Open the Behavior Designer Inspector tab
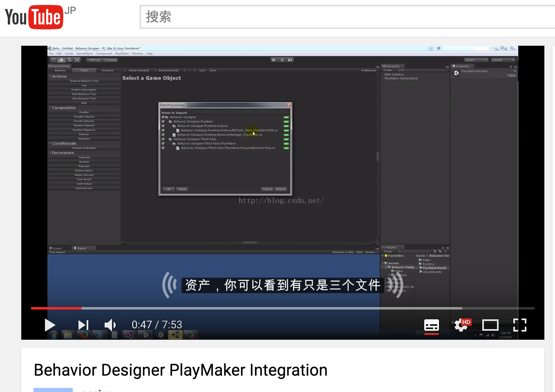Image resolution: width=555 pixels, height=392 pixels. click(108, 70)
